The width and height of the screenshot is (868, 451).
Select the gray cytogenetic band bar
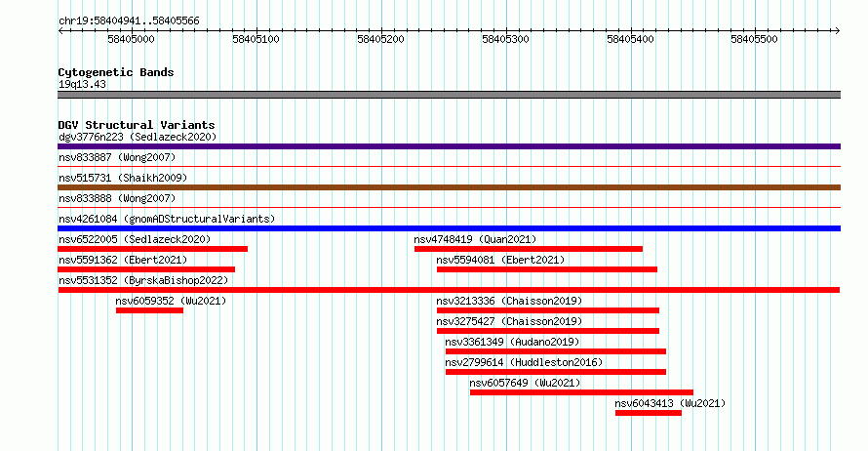coord(449,95)
